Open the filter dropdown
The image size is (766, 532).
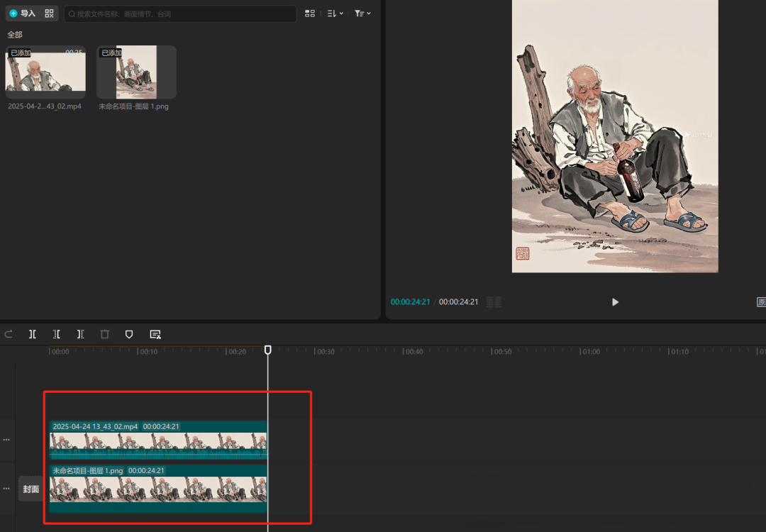click(362, 13)
